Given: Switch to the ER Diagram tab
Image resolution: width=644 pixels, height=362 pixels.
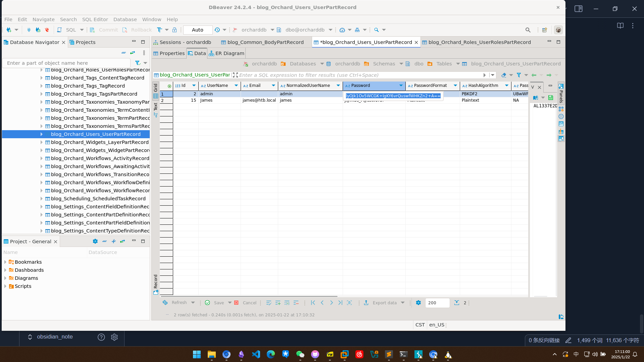Looking at the screenshot, I should [226, 53].
